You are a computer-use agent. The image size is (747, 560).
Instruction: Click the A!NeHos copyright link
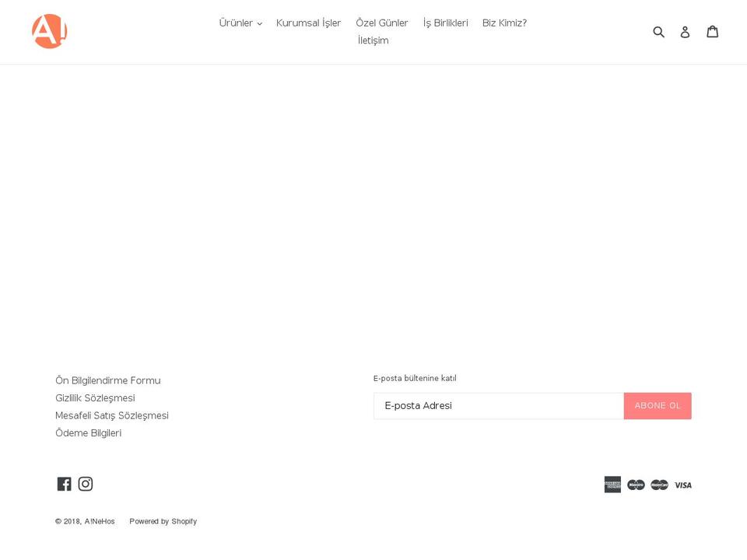point(100,521)
